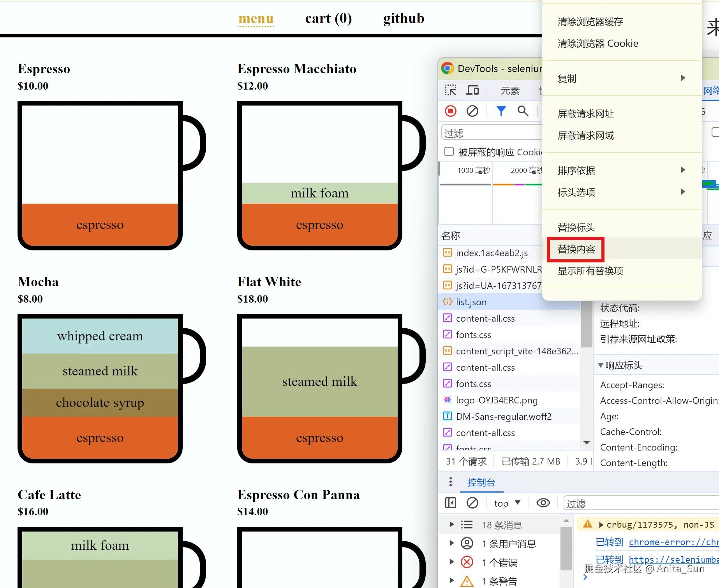Open the menu page link
Screen dimensions: 719x588
(256, 18)
